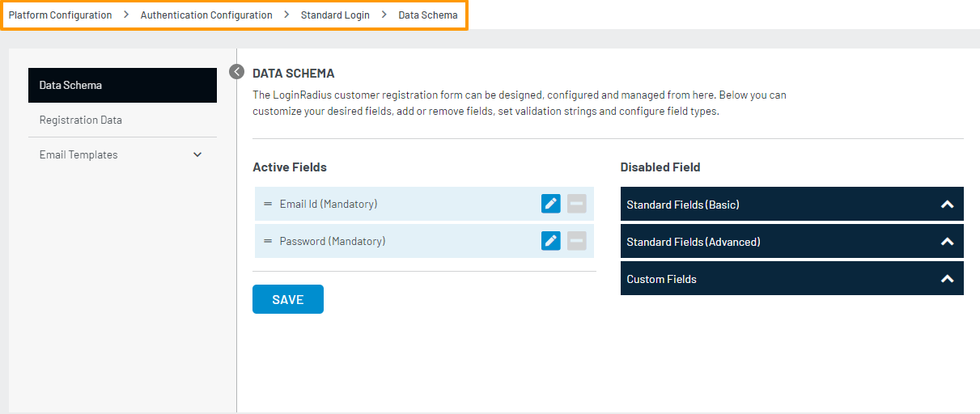Edit the Email Id field with pencil icon
The image size is (980, 414).
(x=550, y=204)
